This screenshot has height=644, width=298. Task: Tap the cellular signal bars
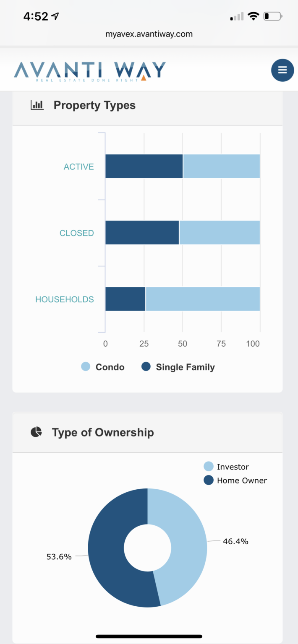tap(237, 16)
